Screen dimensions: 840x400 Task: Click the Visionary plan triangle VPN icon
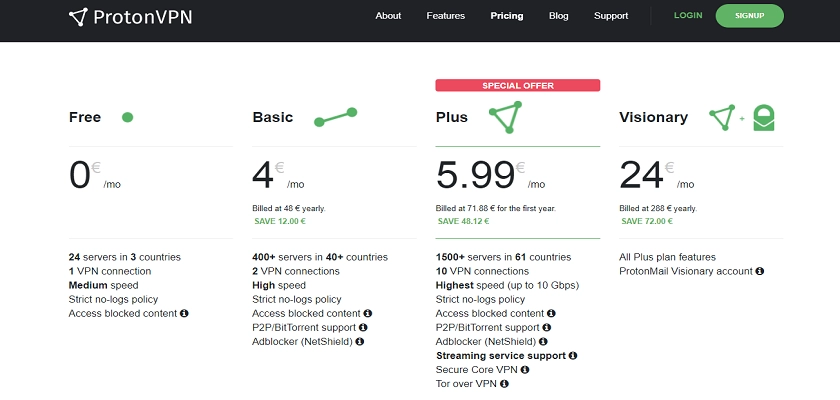pyautogui.click(x=722, y=117)
